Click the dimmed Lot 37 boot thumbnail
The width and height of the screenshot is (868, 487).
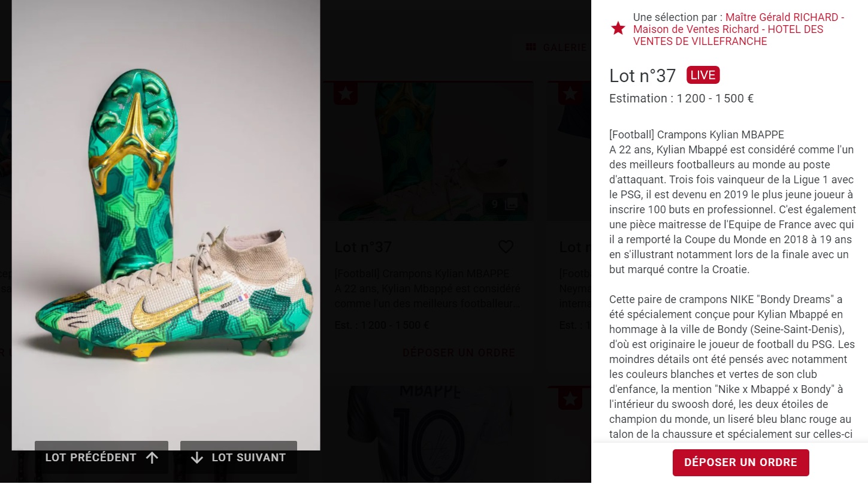(x=428, y=152)
